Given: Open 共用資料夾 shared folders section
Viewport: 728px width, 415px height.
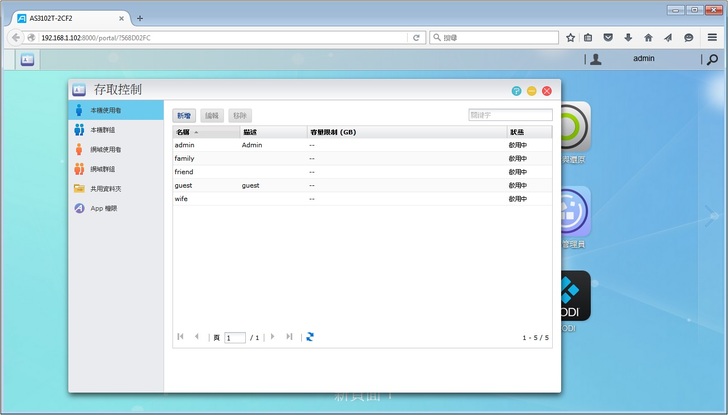Looking at the screenshot, I should [105, 188].
